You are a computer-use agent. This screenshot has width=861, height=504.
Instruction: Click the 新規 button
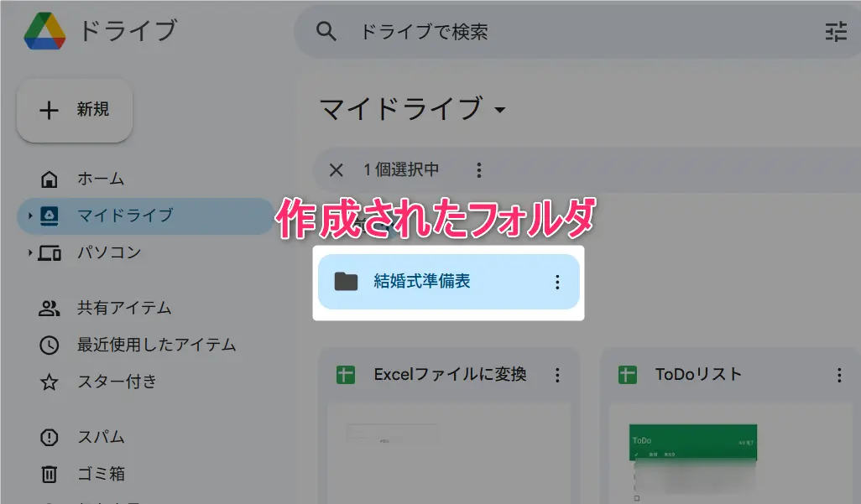75,110
